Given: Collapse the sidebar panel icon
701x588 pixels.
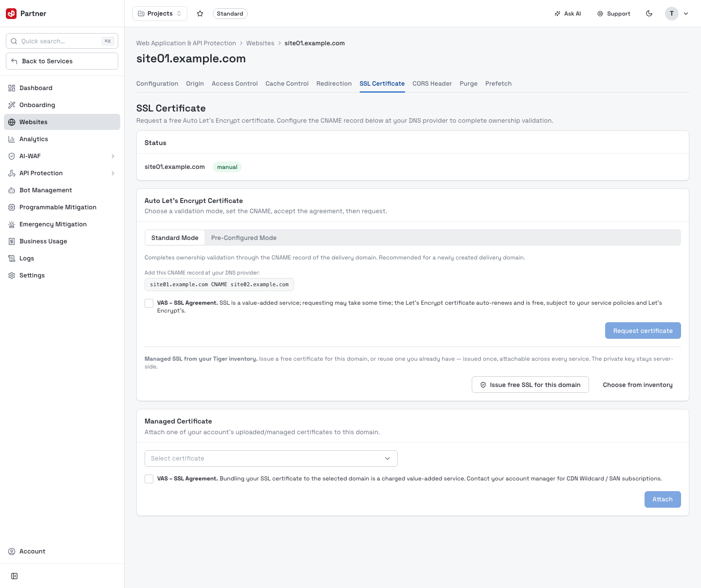Looking at the screenshot, I should (x=15, y=576).
